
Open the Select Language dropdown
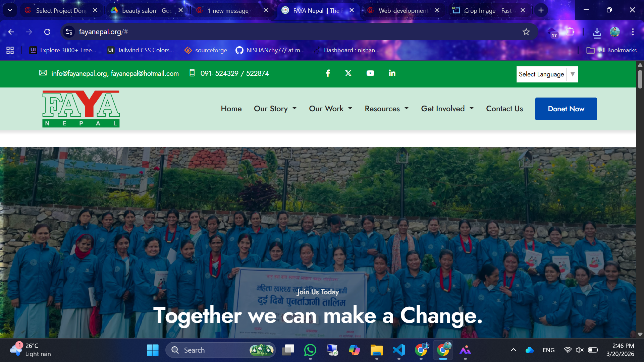547,74
